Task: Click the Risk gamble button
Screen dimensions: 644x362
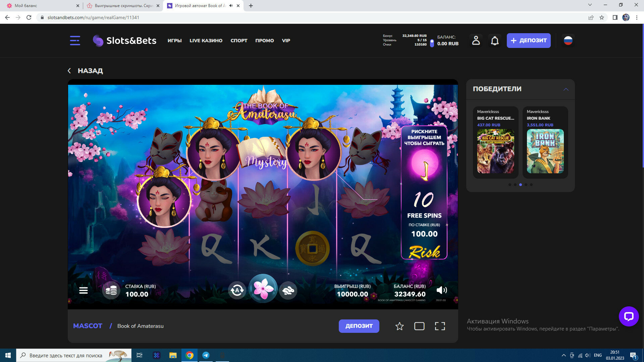Action: (424, 252)
